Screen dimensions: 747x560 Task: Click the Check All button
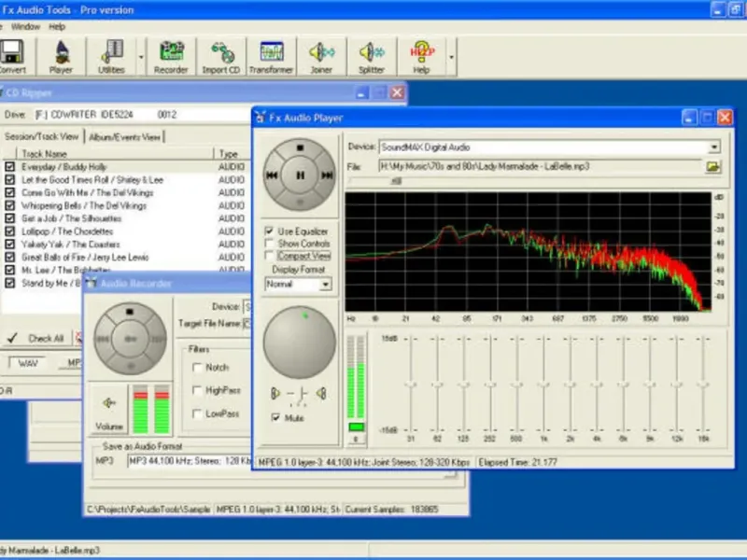(36, 338)
